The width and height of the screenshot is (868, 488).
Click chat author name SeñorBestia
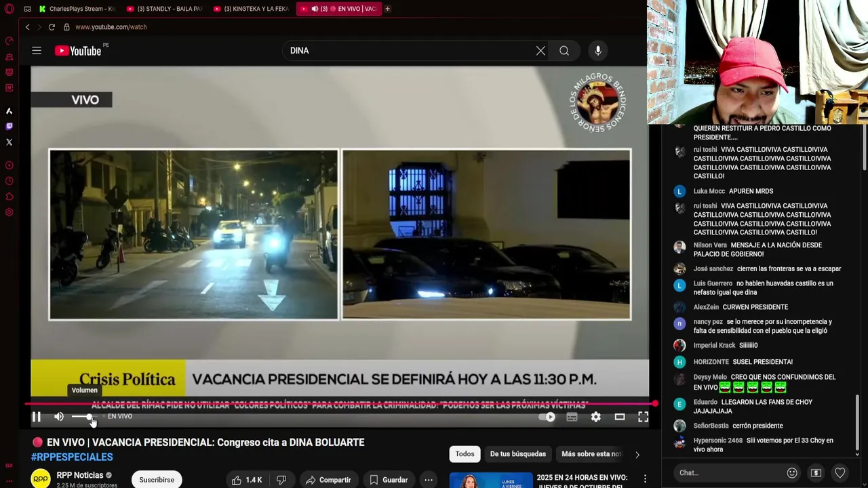[x=711, y=426]
